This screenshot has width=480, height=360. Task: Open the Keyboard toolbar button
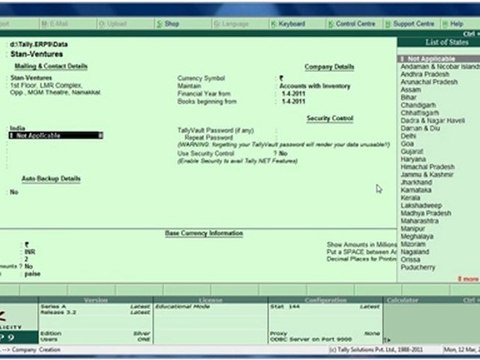point(288,24)
